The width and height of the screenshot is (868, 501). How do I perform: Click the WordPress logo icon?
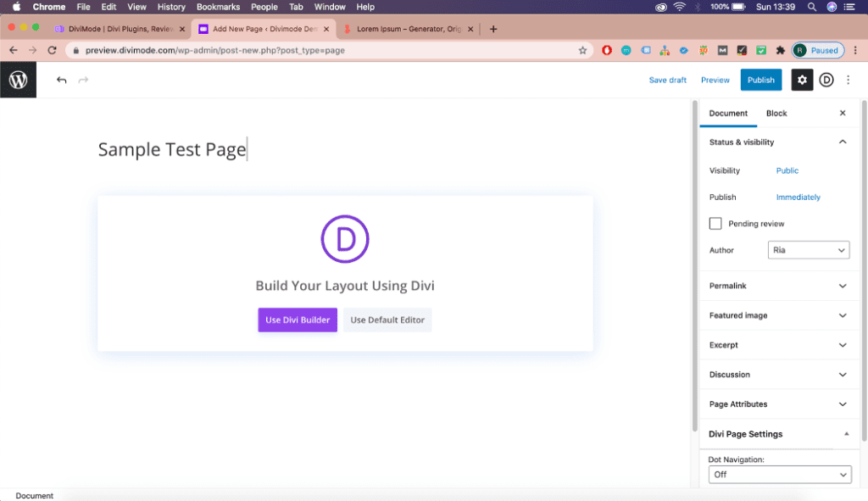click(18, 80)
